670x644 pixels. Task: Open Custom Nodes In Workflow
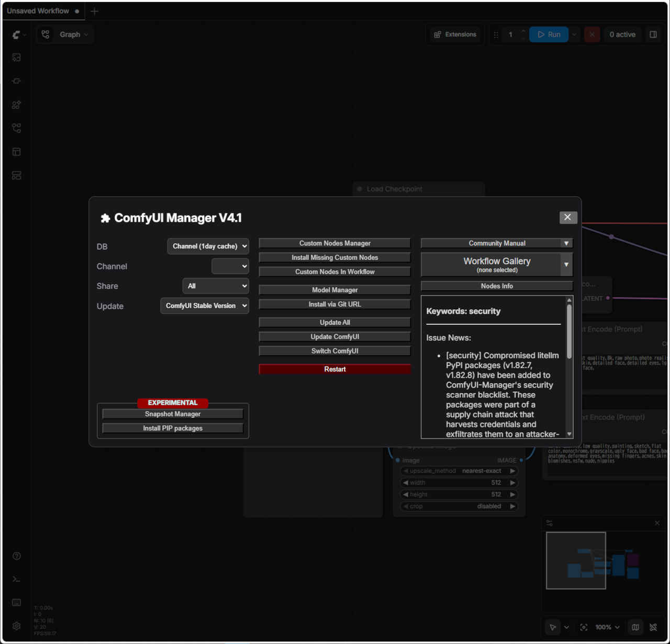[335, 272]
